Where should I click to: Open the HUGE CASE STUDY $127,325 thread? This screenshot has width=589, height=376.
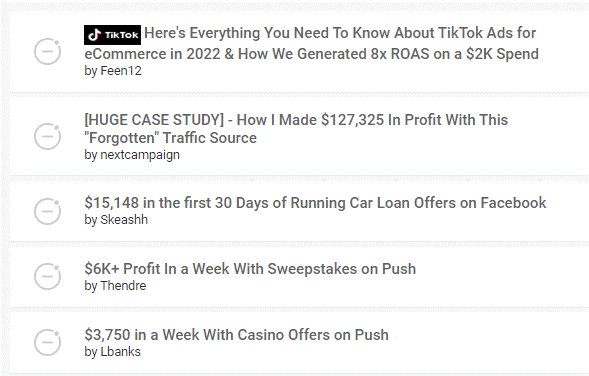pos(296,129)
